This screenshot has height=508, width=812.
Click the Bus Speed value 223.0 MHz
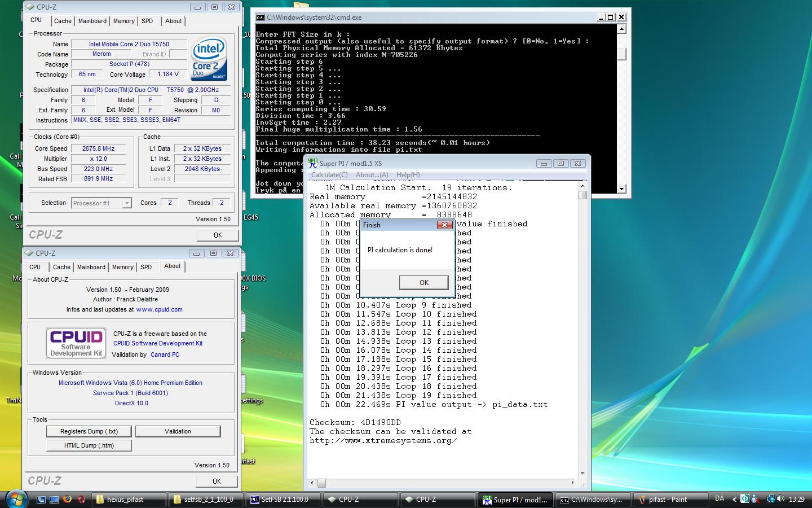(x=98, y=169)
